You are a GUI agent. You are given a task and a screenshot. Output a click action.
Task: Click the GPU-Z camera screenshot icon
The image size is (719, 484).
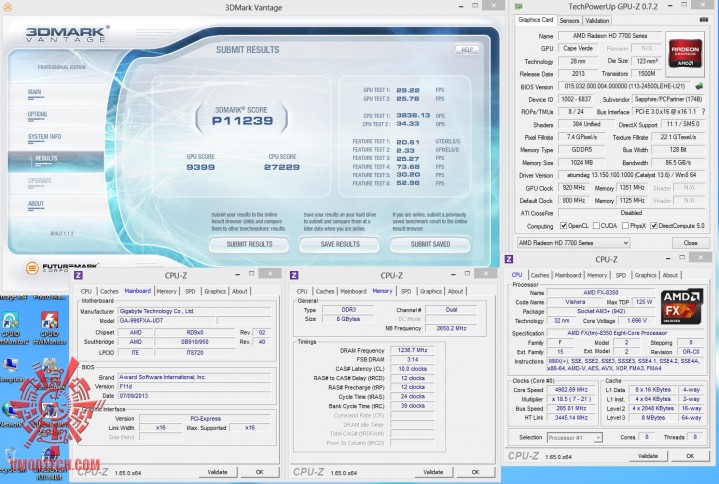click(703, 20)
